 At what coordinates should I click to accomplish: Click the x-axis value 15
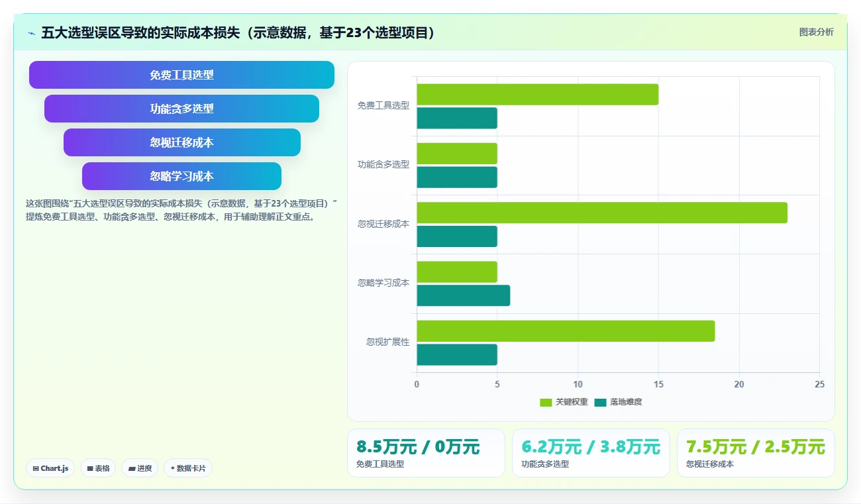pos(658,385)
